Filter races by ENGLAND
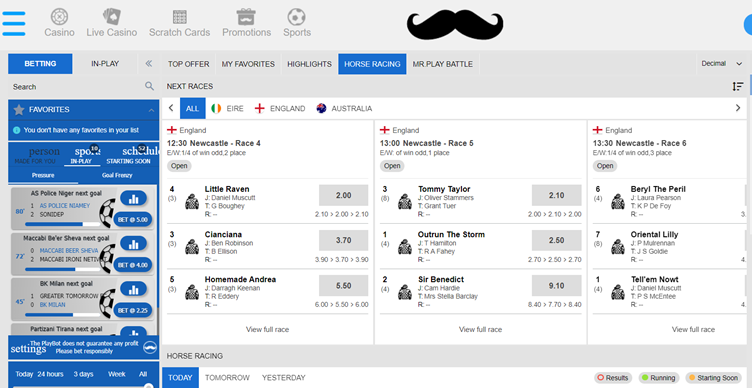Image resolution: width=752 pixels, height=388 pixels. click(280, 109)
